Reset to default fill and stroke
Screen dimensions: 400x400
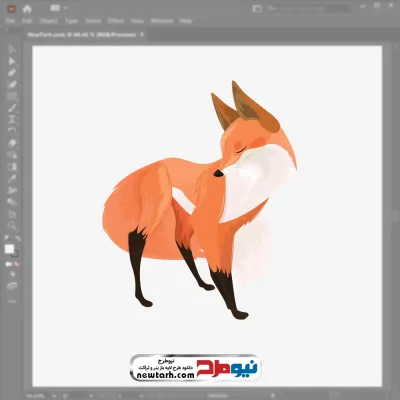coord(7,238)
